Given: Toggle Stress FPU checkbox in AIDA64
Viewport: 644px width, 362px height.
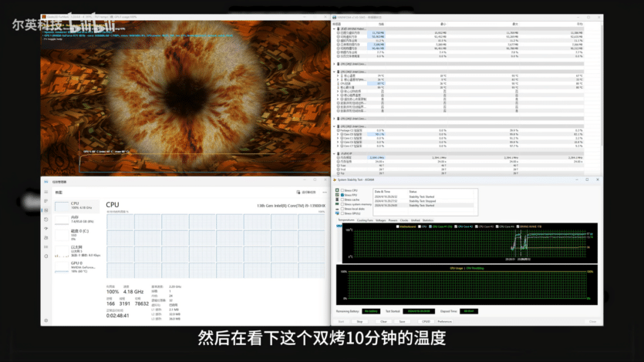Looking at the screenshot, I should pyautogui.click(x=342, y=195).
